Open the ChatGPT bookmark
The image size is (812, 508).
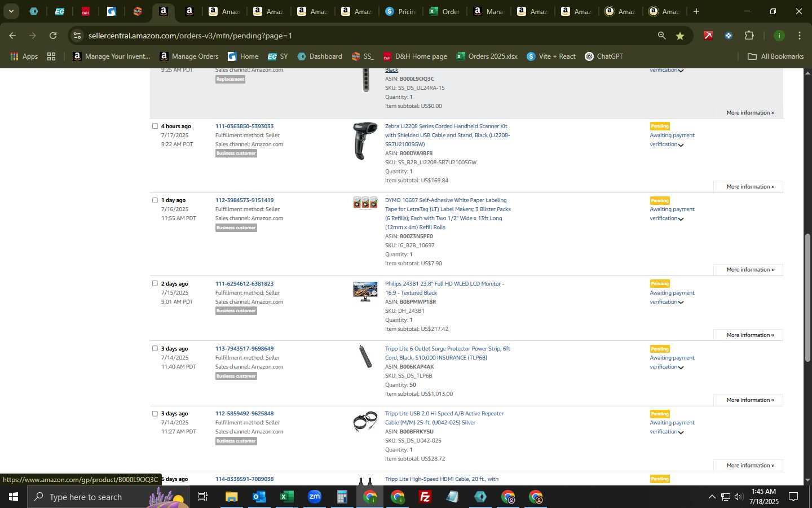604,56
